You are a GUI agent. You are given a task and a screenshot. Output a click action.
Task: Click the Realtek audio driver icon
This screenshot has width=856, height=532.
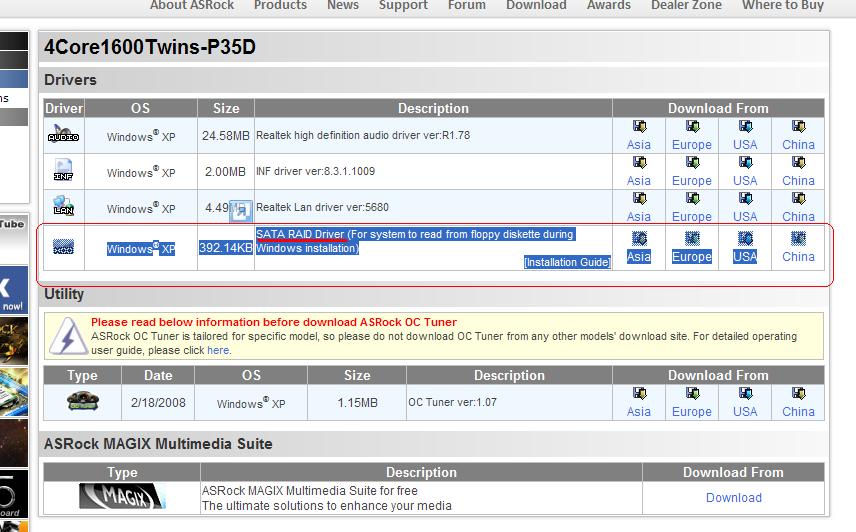[x=63, y=136]
